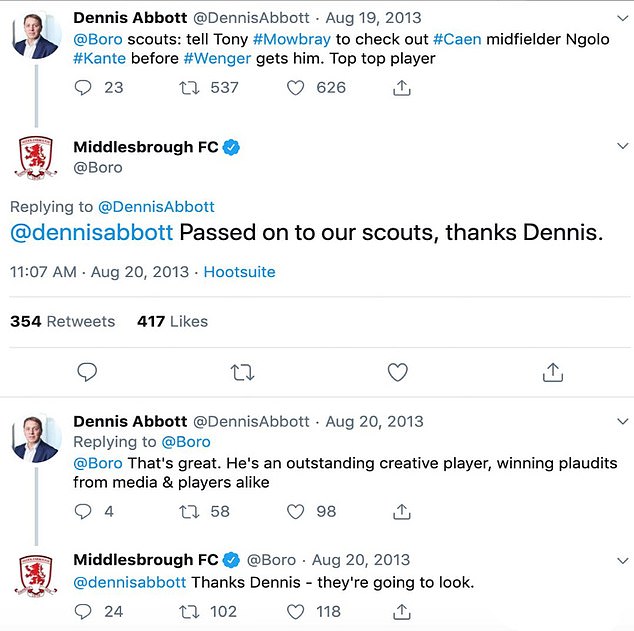Share the 'they're going to look' tweet

[x=401, y=611]
